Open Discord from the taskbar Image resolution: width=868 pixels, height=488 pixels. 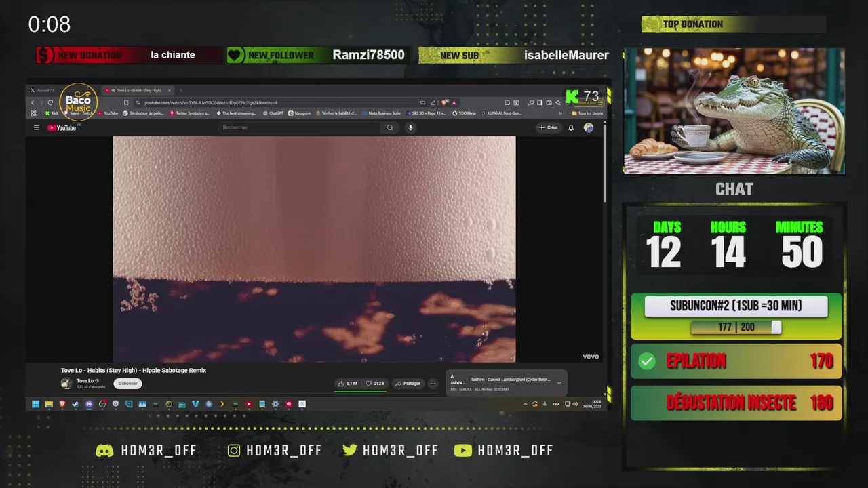pos(89,404)
